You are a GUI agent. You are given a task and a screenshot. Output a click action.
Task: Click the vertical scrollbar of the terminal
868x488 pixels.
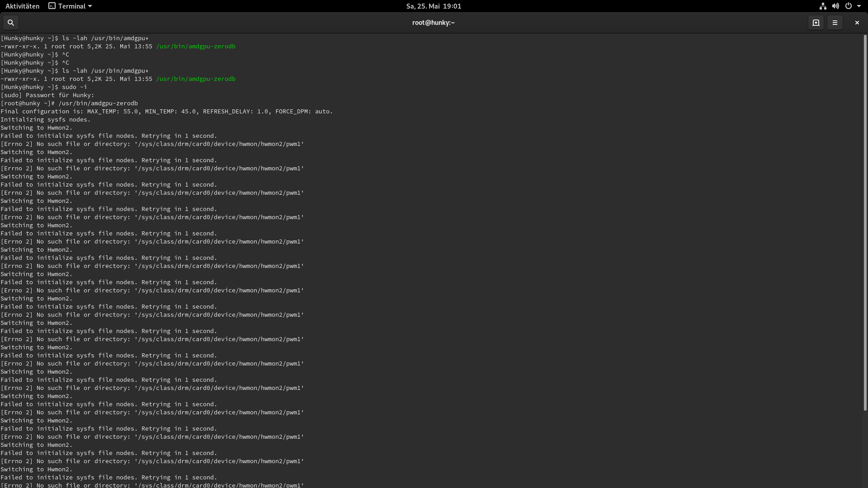(865, 221)
